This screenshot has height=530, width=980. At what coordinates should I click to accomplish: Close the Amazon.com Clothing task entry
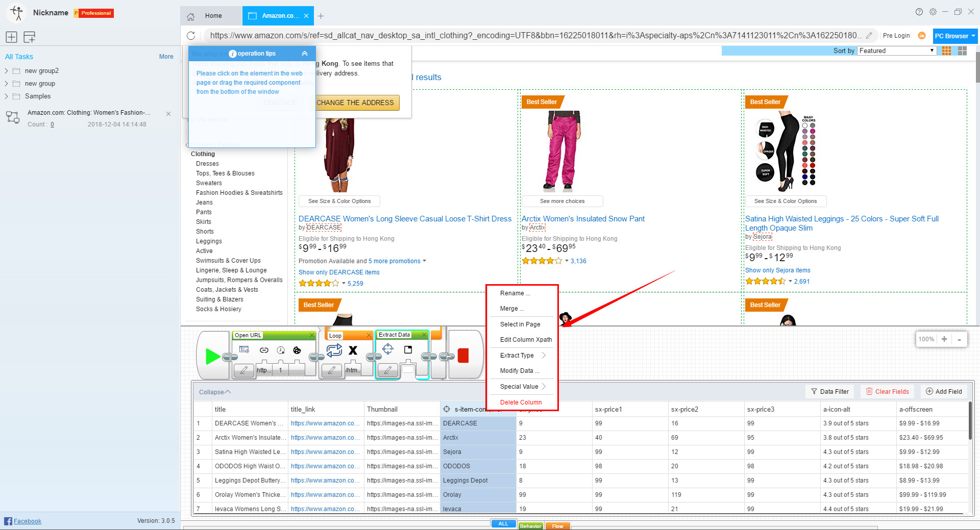168,114
